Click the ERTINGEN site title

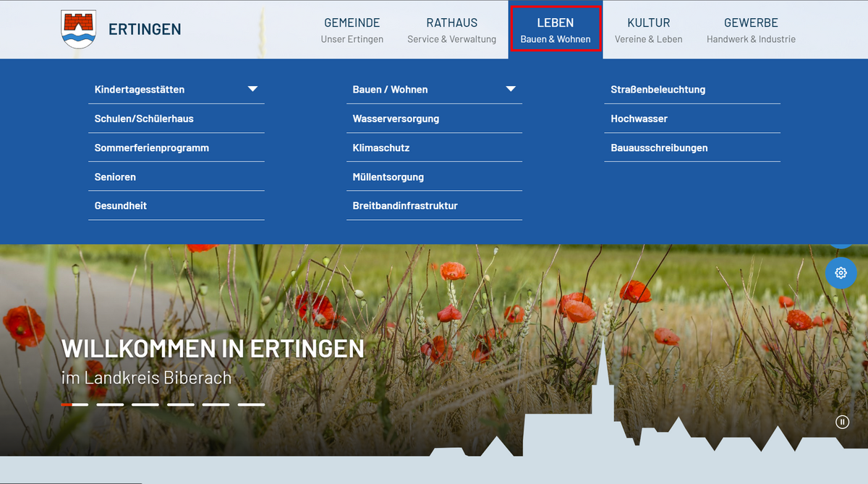point(145,30)
